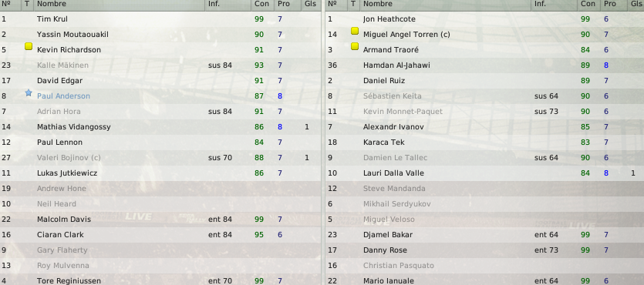Select substitute Malcolm Davis row
The width and height of the screenshot is (644, 285).
(x=160, y=220)
